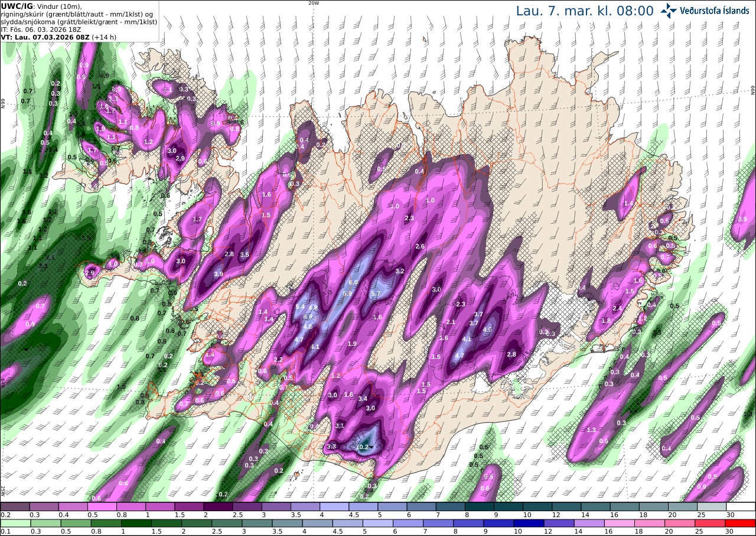The image size is (756, 536).
Task: Click the 2.2 precipitation value
Action: 278,359
